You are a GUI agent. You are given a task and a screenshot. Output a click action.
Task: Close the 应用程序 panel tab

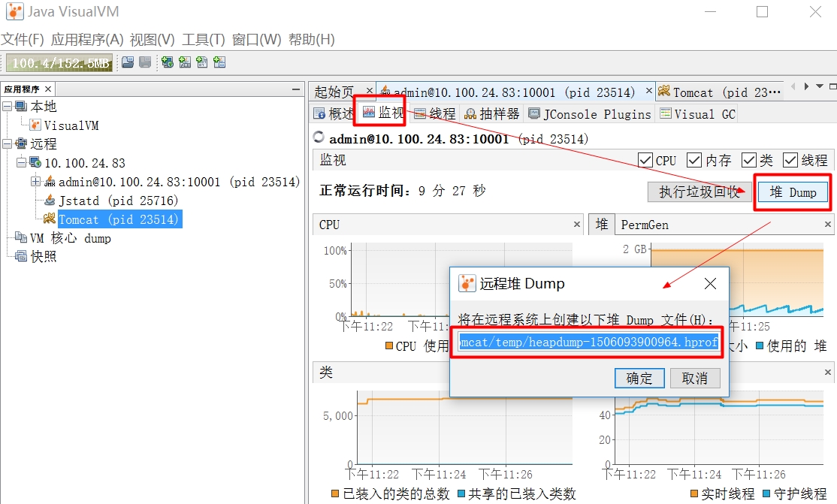[x=48, y=89]
